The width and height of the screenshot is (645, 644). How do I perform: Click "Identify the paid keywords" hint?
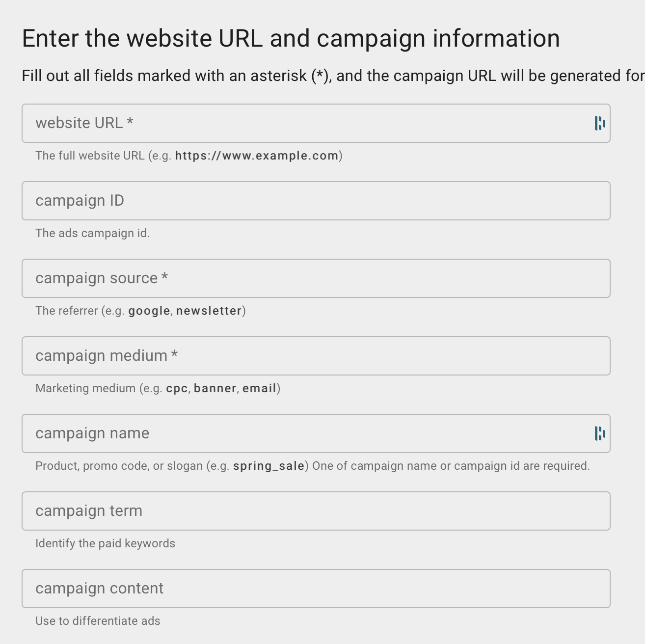105,543
